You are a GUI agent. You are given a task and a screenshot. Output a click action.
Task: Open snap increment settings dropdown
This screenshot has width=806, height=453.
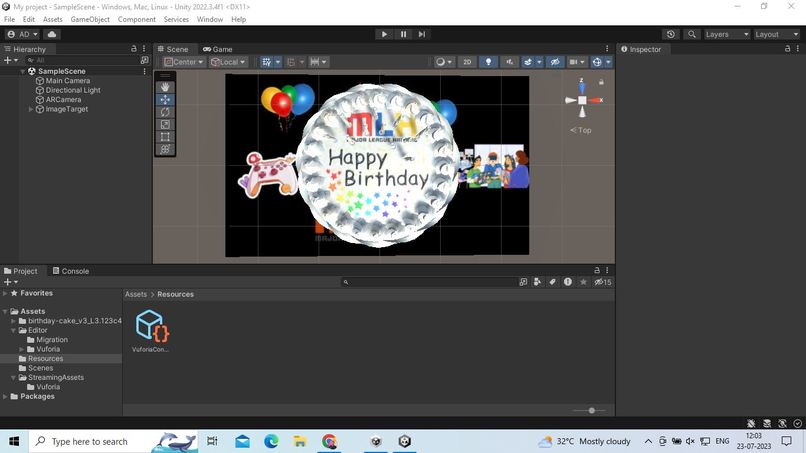coord(319,62)
